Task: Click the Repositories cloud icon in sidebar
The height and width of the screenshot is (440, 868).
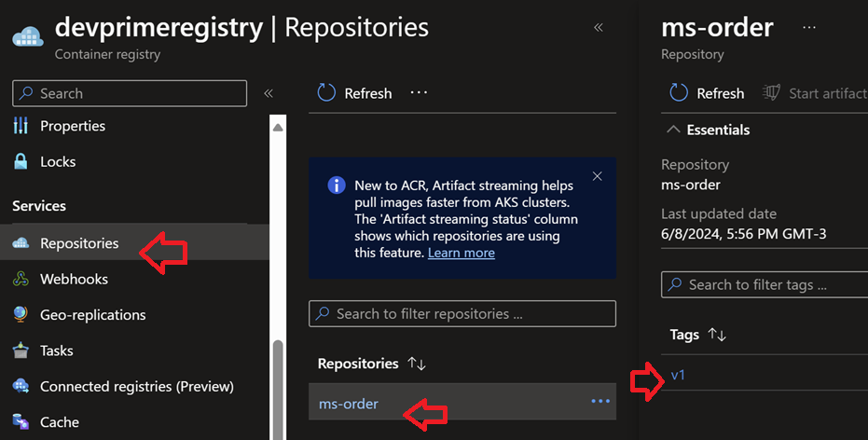Action: pyautogui.click(x=21, y=243)
